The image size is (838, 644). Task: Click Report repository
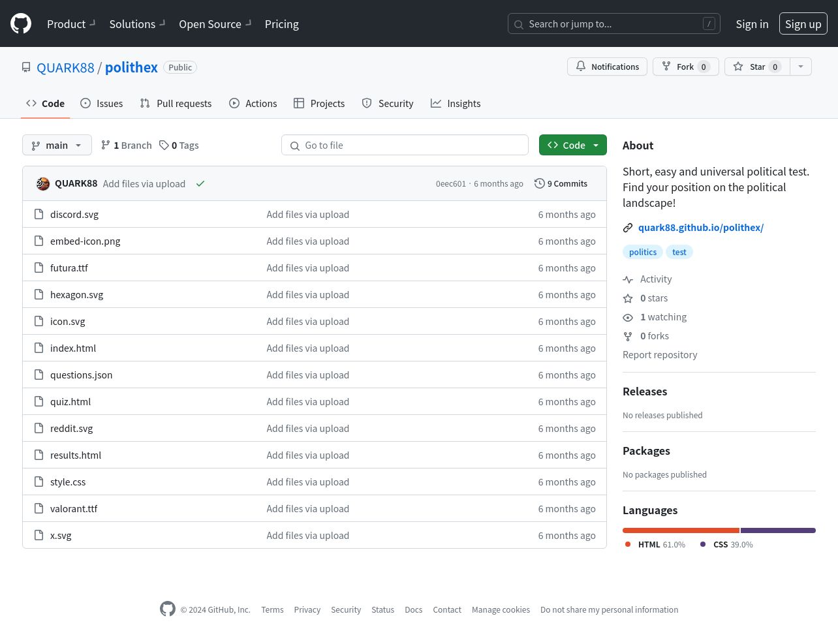coord(660,355)
